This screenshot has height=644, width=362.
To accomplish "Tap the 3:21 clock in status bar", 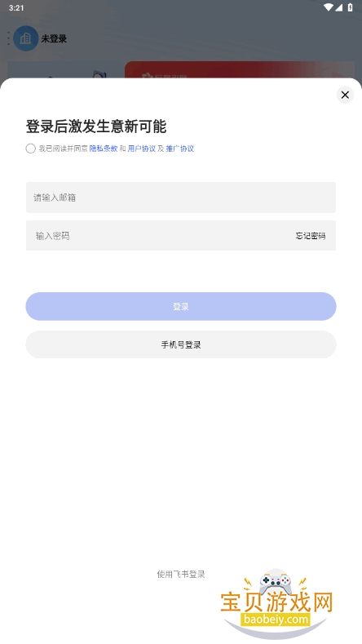I will coord(16,8).
